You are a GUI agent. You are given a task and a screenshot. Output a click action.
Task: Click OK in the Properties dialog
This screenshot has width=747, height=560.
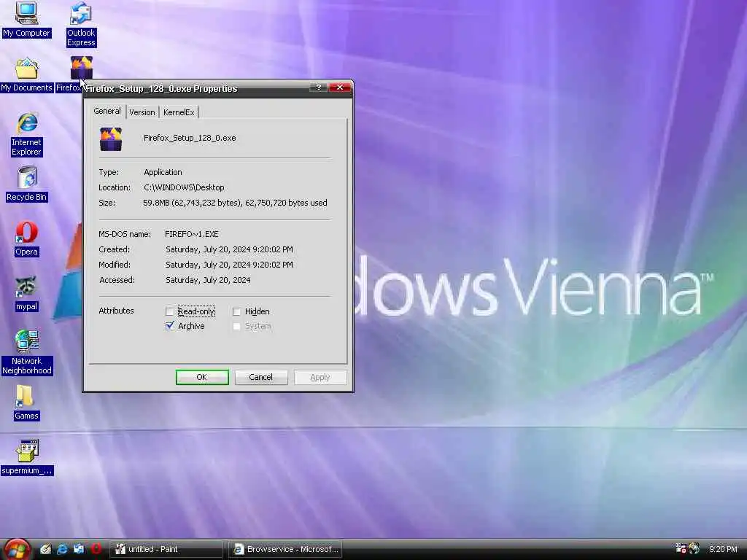[202, 377]
